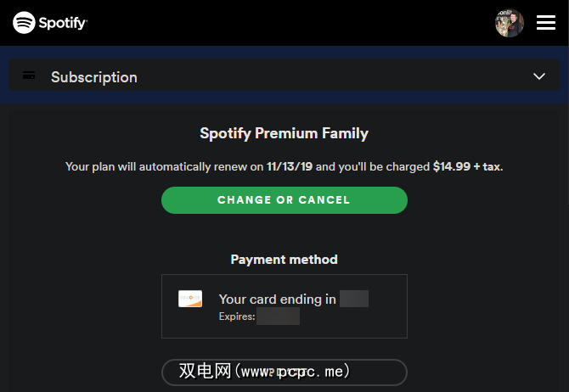Viewport: 569px width, 392px height.
Task: Click the 11/13/19 renewal date
Action: point(290,166)
